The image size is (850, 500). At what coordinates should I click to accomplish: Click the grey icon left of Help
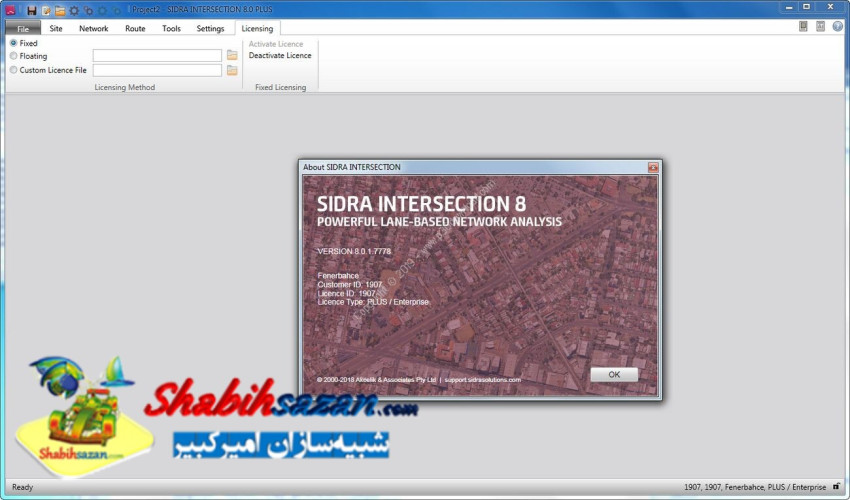click(821, 27)
